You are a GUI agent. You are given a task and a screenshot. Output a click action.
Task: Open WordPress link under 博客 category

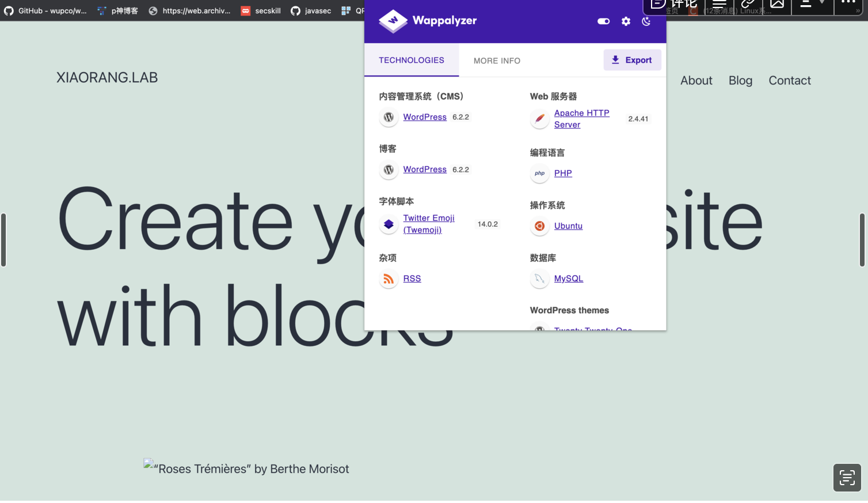pyautogui.click(x=425, y=169)
